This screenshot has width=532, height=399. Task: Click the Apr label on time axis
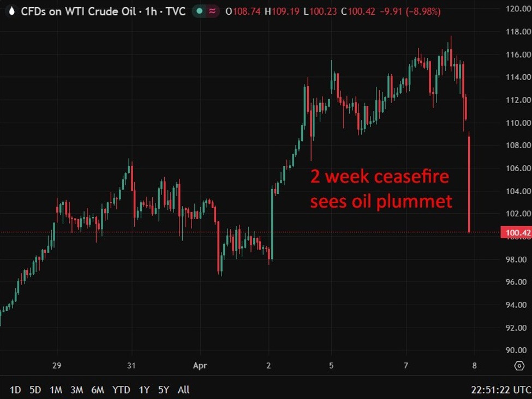coord(199,366)
